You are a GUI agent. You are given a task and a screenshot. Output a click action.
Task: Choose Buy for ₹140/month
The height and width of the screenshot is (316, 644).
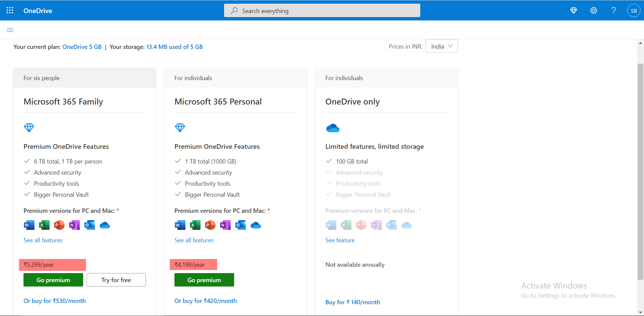(353, 302)
